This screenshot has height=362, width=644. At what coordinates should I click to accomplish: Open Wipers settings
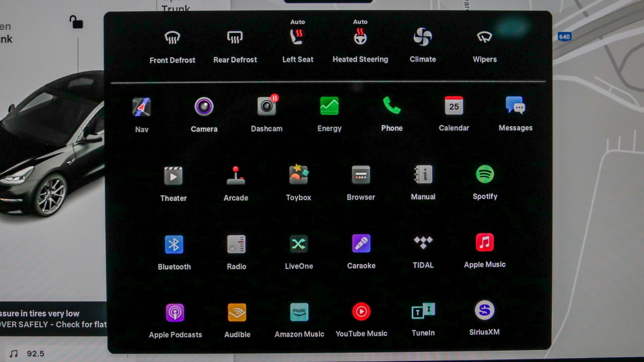click(x=484, y=37)
